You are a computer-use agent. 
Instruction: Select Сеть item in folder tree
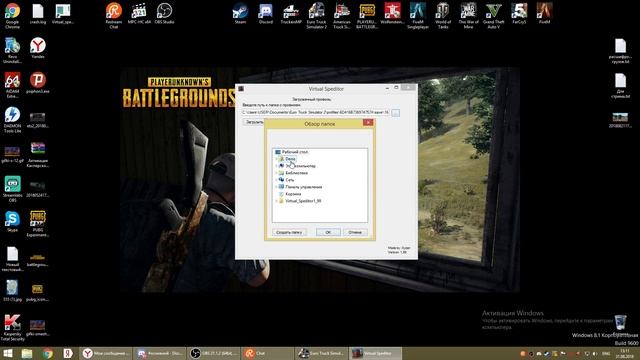coord(289,180)
